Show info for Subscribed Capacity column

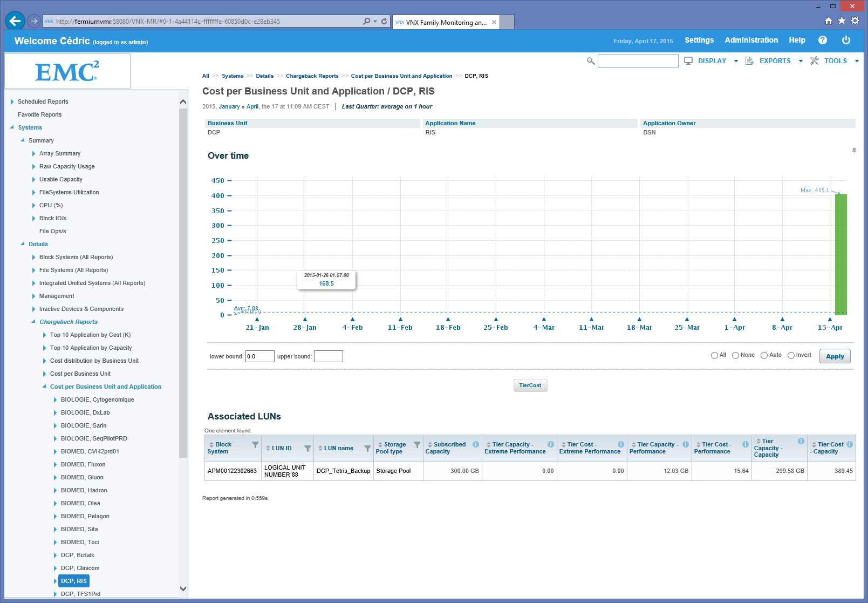[476, 444]
